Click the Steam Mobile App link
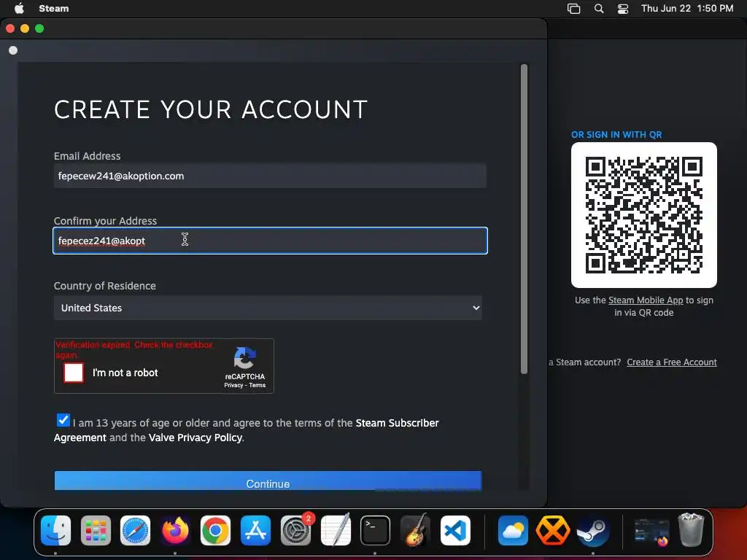Viewport: 747px width, 560px height. tap(646, 300)
